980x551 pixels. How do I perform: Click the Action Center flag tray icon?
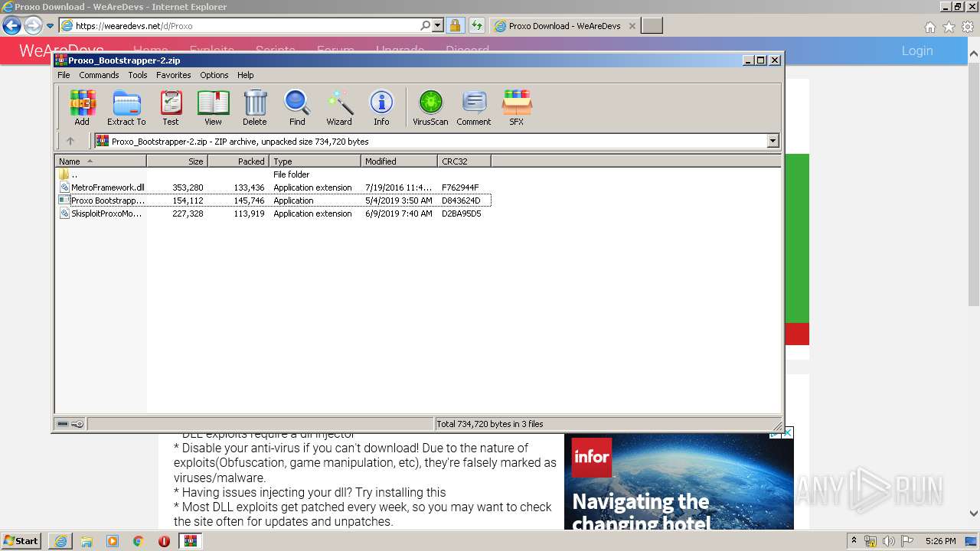907,541
